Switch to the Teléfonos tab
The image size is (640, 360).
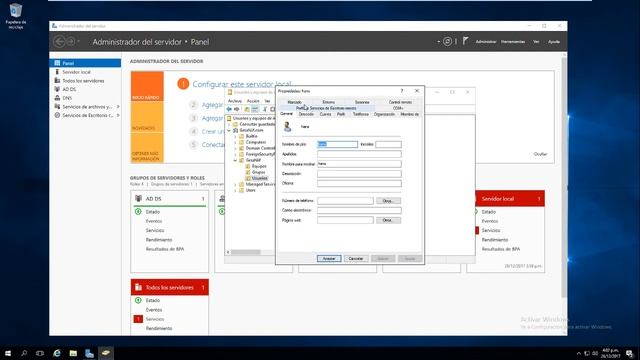pos(360,114)
